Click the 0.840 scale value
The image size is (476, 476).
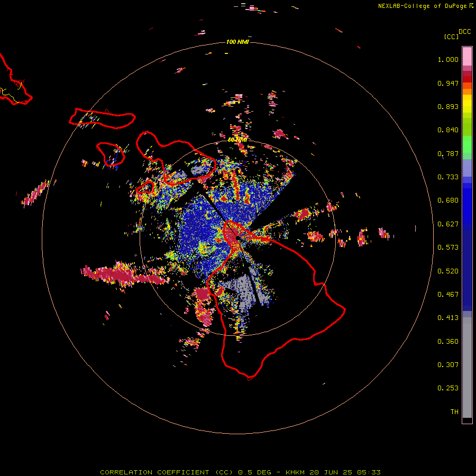coord(448,130)
